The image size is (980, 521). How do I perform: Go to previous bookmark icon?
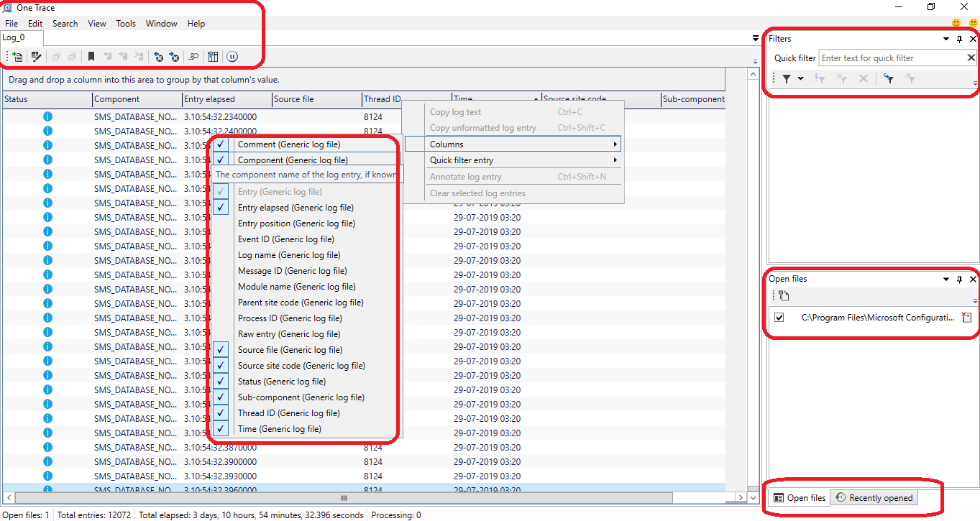coord(107,57)
